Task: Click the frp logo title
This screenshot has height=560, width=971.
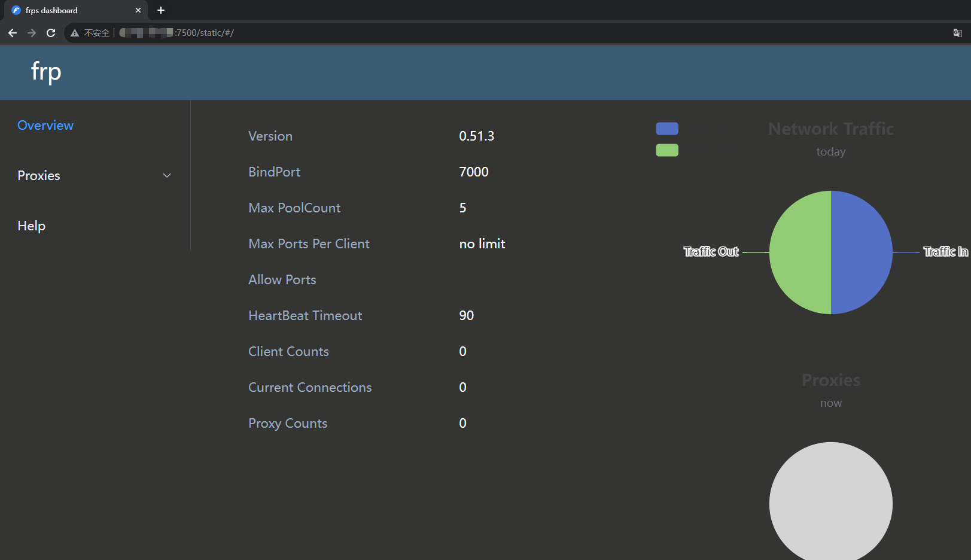Action: pos(46,72)
